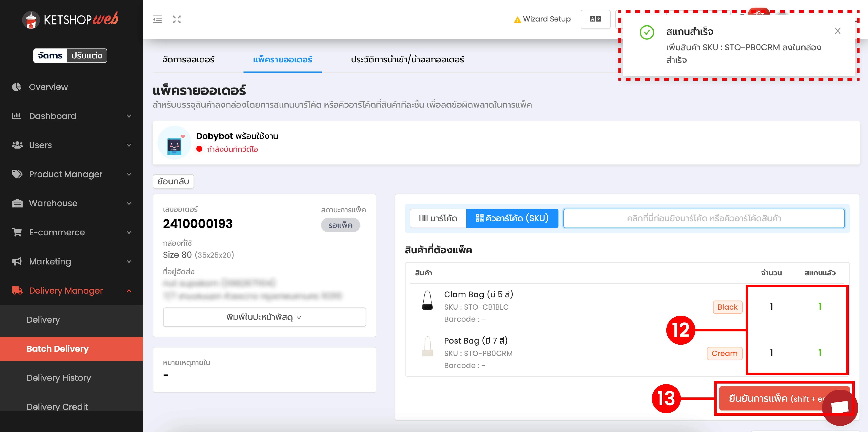Click the สแกนแล้ว column header

820,273
